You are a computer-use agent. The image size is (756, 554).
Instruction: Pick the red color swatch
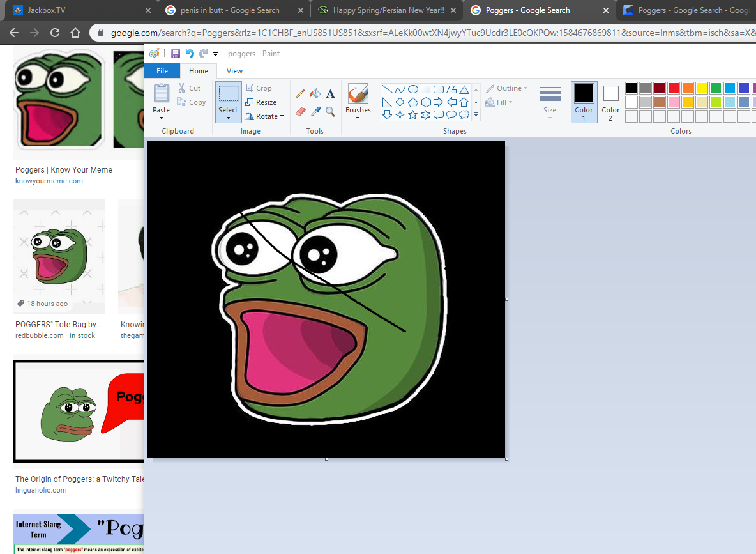(x=674, y=88)
